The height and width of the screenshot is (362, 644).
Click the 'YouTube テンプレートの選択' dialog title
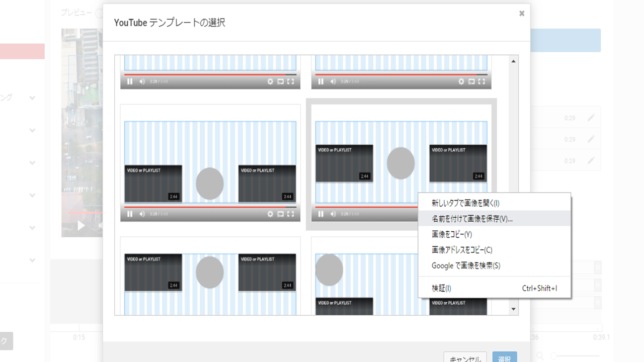(170, 23)
